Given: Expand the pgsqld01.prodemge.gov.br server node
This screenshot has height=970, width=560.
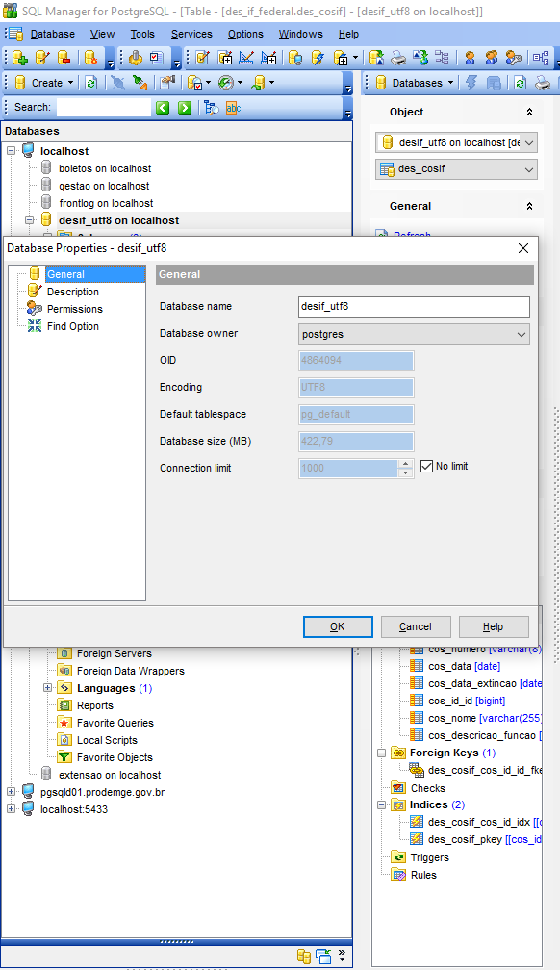Looking at the screenshot, I should (x=12, y=792).
